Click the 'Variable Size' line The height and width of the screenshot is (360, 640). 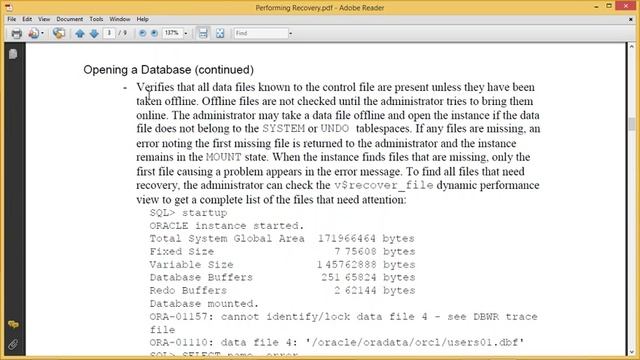(x=282, y=265)
